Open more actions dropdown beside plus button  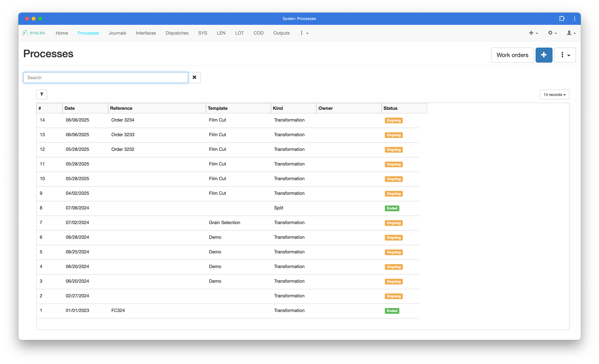click(x=565, y=55)
